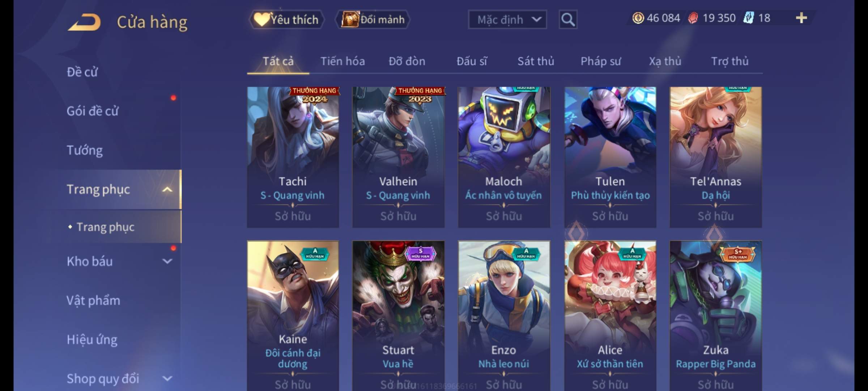The height and width of the screenshot is (391, 868).
Task: Tap the red ruby currency icon
Action: (693, 18)
